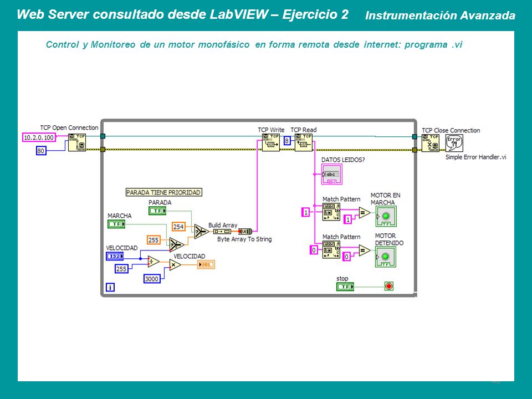
Task: Select the string constant 0 left of Match Pattern
Action: [314, 250]
